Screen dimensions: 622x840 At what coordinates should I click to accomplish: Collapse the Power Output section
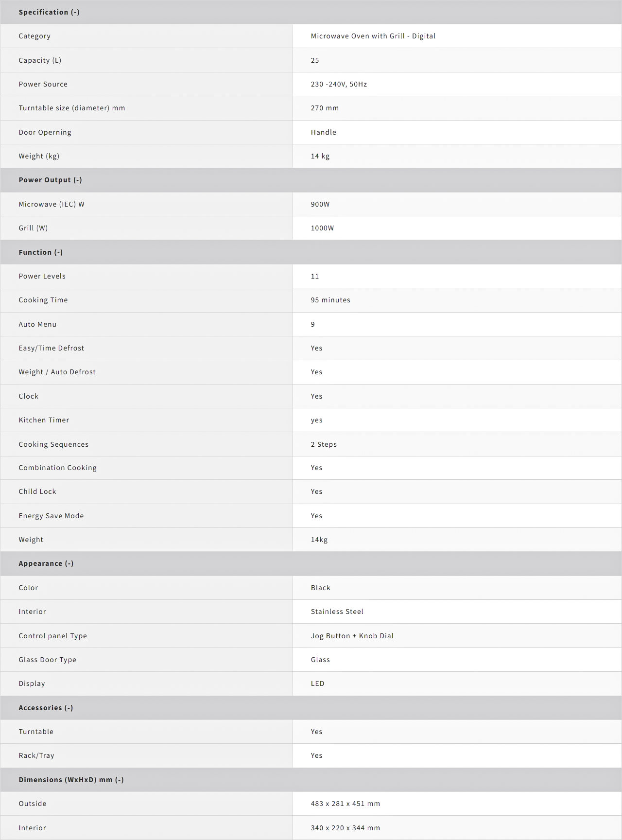(50, 180)
